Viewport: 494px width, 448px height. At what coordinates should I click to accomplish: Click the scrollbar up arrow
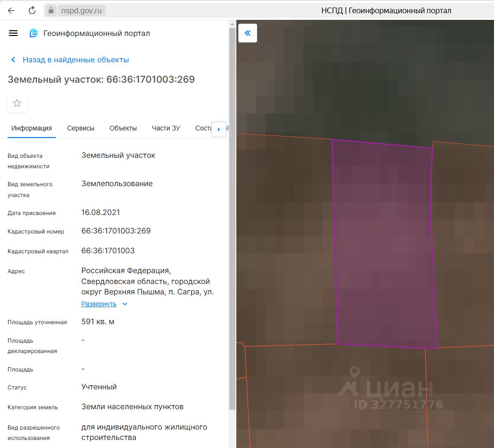coord(232,24)
